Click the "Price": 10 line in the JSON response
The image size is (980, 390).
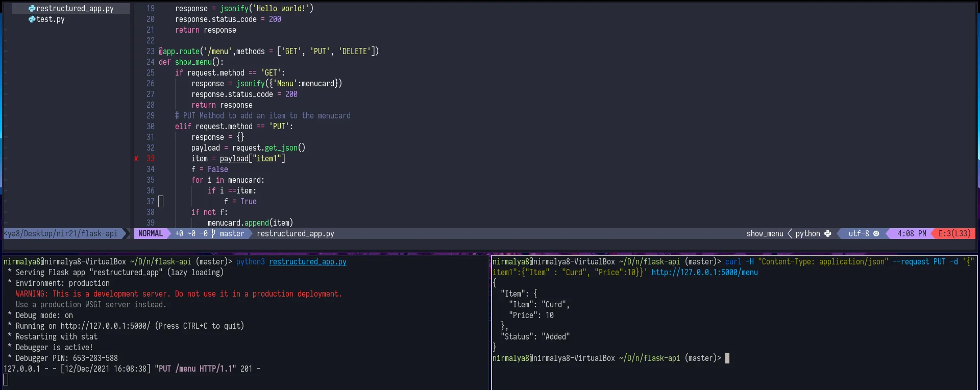pos(531,315)
